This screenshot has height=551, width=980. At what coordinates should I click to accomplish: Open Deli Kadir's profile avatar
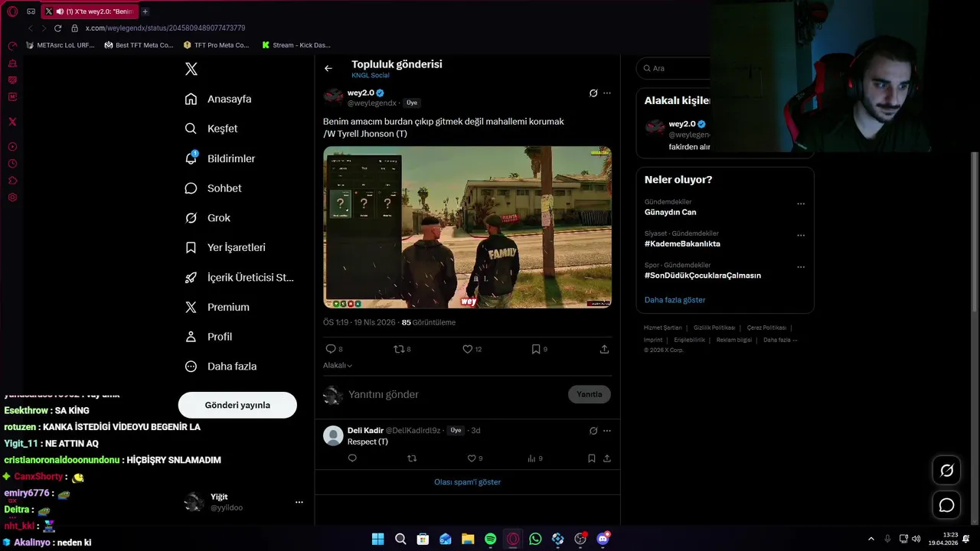click(333, 436)
